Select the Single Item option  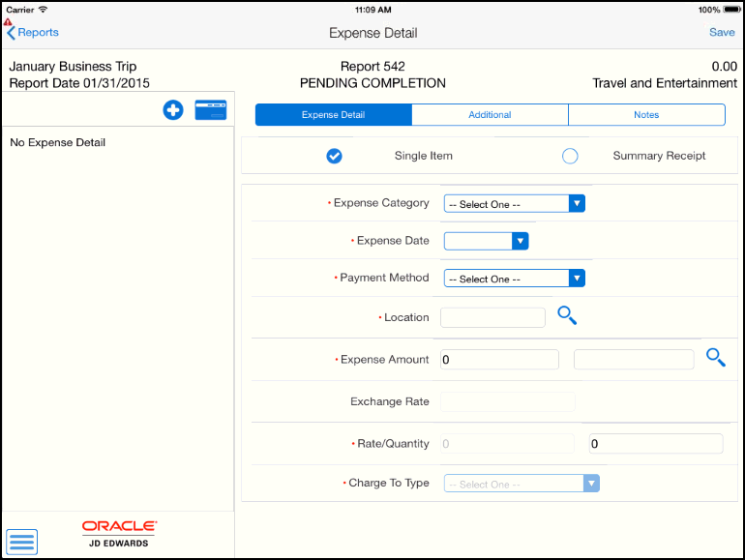click(x=334, y=156)
